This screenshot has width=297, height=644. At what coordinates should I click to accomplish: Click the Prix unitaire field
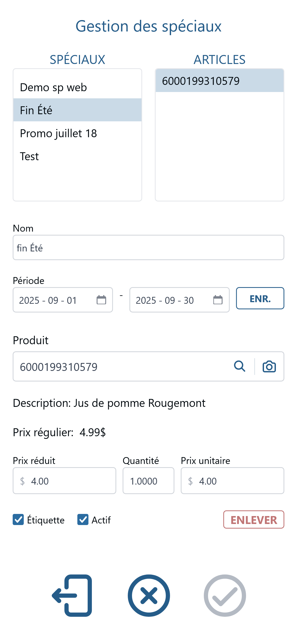[232, 481]
